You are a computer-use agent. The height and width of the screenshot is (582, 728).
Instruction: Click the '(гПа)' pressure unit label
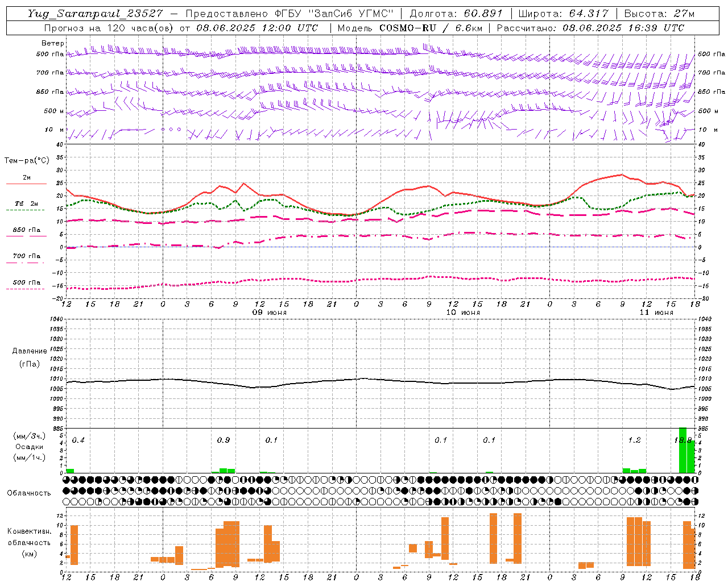click(x=30, y=364)
